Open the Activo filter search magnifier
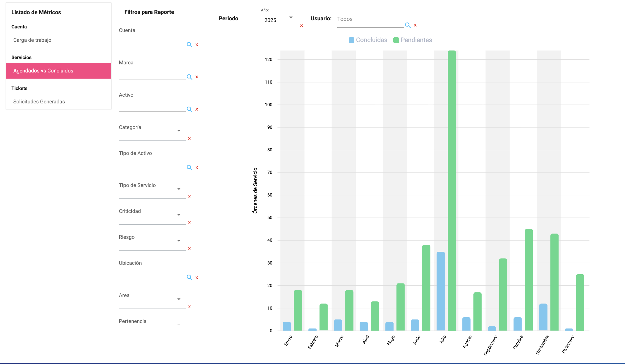Screen dimensions: 625x364 point(189,109)
